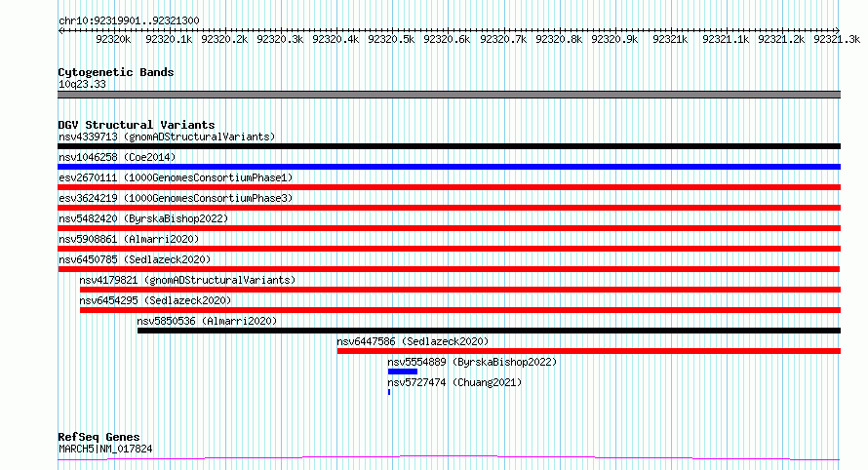Click the short blue nsv5554889 bar

coord(403,372)
